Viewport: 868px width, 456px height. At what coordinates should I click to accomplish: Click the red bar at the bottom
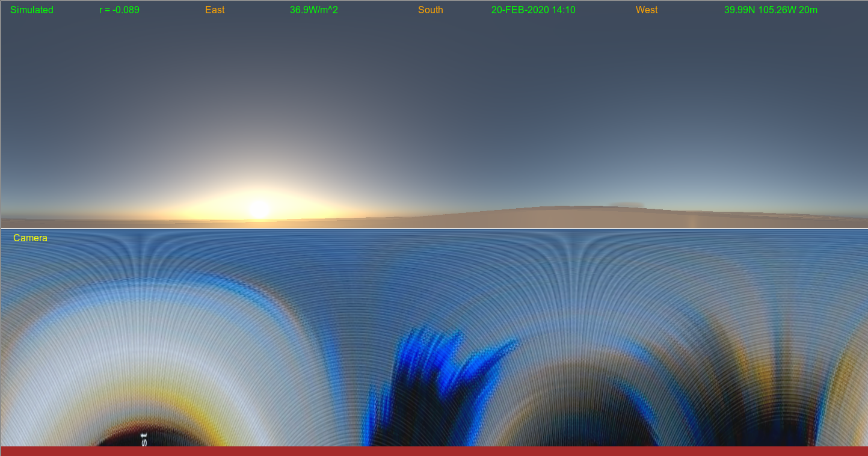pyautogui.click(x=434, y=451)
